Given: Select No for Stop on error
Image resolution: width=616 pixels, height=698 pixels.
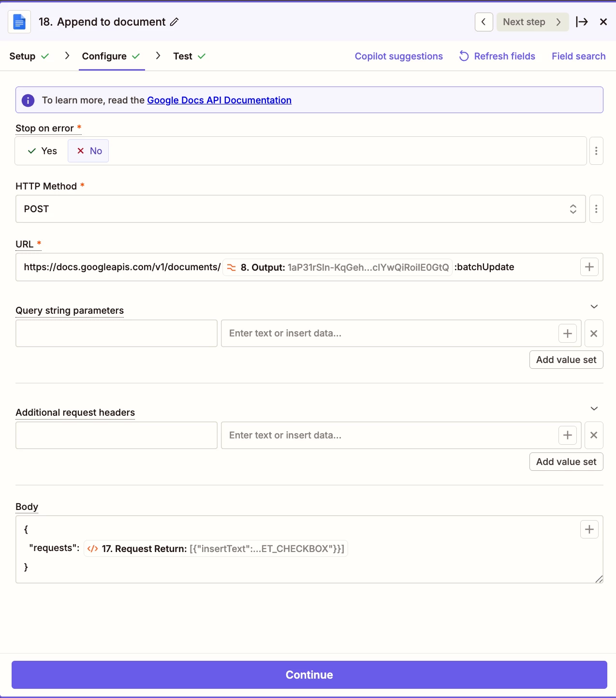Looking at the screenshot, I should click(88, 151).
